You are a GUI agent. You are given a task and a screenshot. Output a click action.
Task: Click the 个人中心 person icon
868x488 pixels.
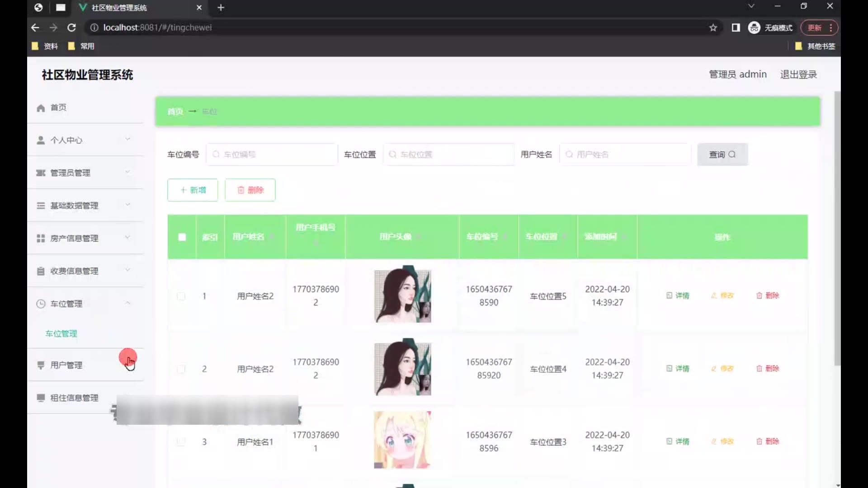[x=41, y=141]
